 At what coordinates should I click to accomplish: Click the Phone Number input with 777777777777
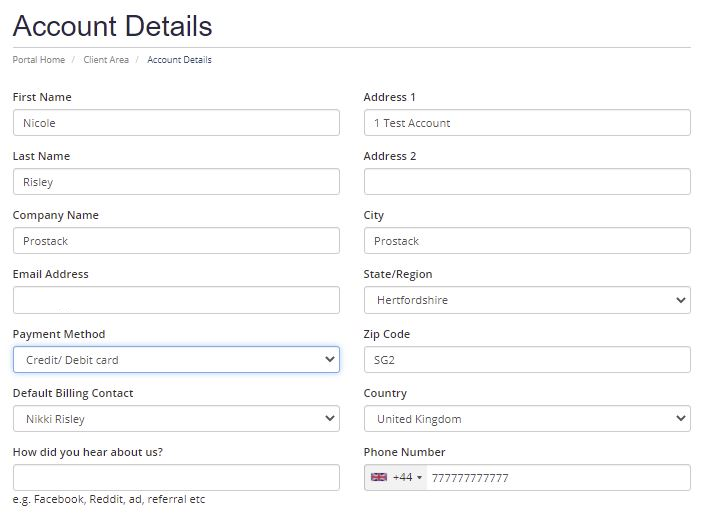tap(558, 478)
